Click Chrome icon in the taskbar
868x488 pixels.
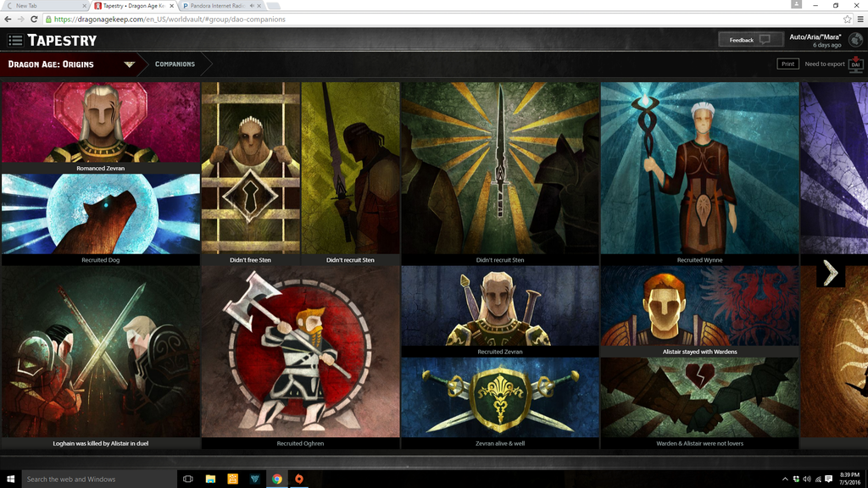(x=276, y=479)
